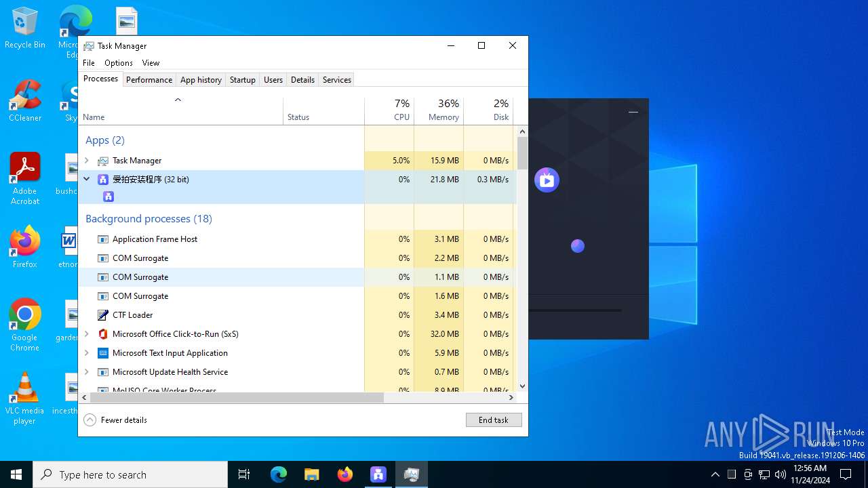Collapse the 爱拍安装程序 process group
Image resolution: width=868 pixels, height=488 pixels.
pyautogui.click(x=86, y=180)
